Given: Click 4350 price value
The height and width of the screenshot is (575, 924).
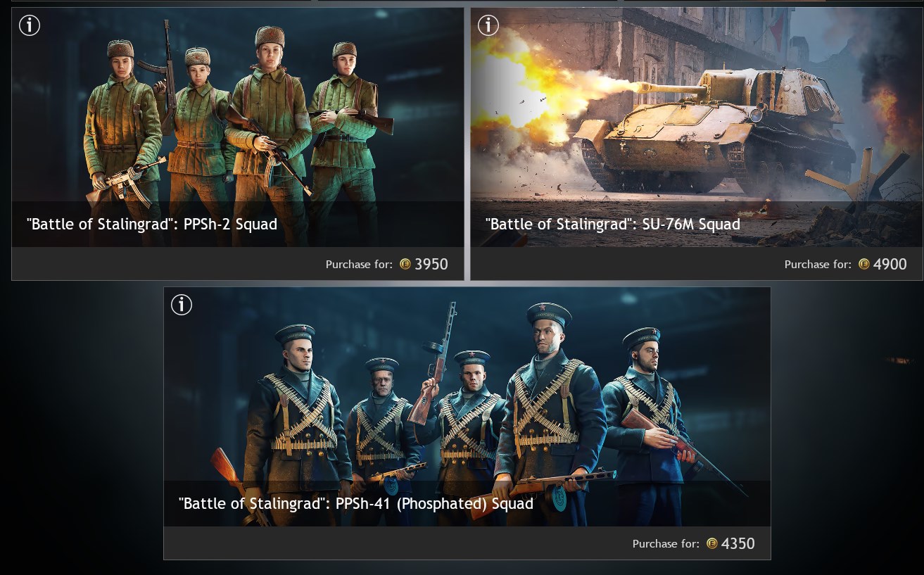Looking at the screenshot, I should click(x=738, y=543).
